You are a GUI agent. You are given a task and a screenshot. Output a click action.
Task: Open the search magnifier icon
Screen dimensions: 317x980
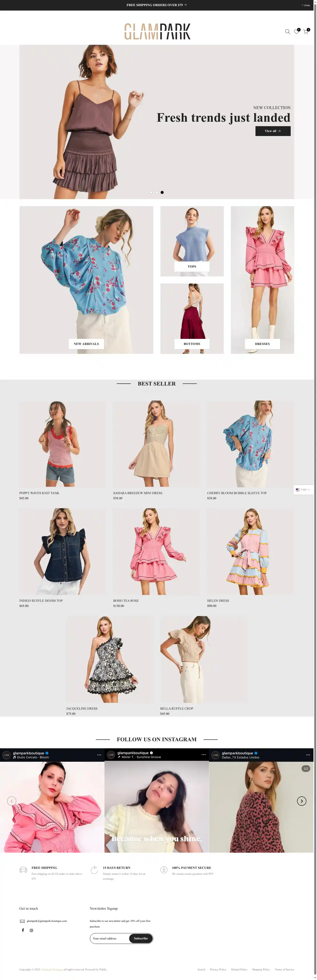287,32
